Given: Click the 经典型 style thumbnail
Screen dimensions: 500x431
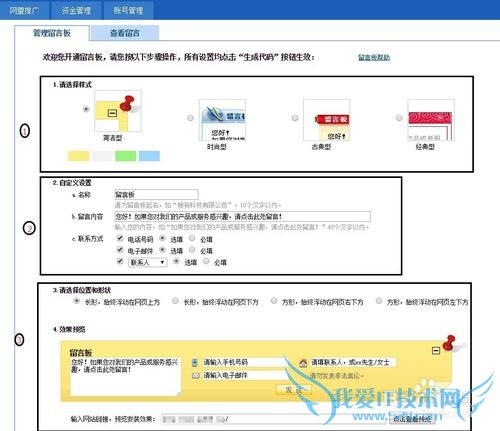Looking at the screenshot, I should coord(431,120).
